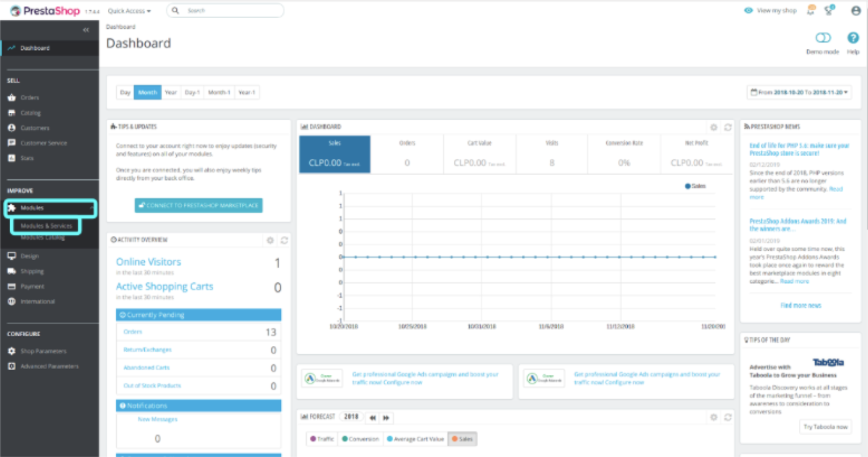Click the Online Visitors link

(x=149, y=262)
